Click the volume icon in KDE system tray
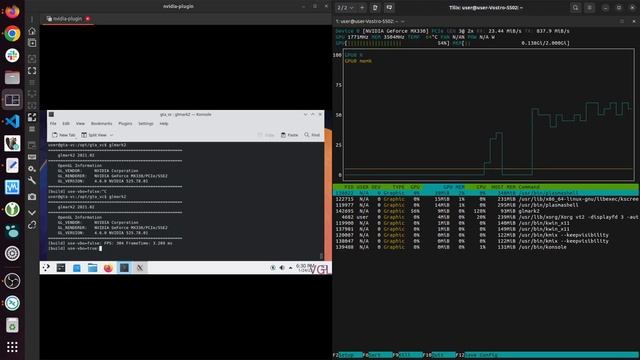This screenshot has height=360, width=640. pyautogui.click(x=282, y=268)
